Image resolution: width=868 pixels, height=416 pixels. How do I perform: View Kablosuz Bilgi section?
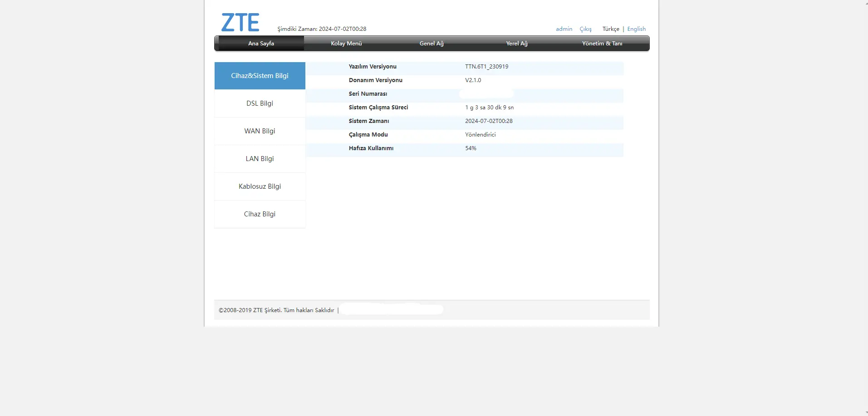point(260,186)
